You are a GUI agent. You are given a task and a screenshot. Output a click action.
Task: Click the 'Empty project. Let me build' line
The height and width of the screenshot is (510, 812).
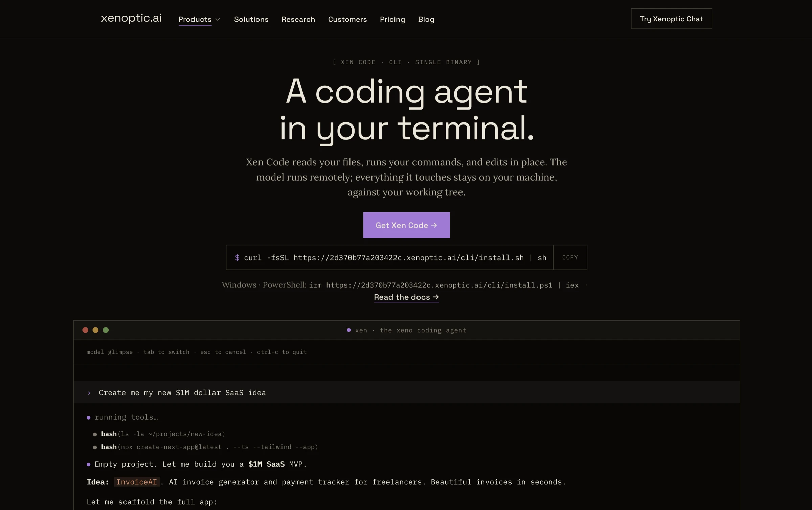point(201,464)
